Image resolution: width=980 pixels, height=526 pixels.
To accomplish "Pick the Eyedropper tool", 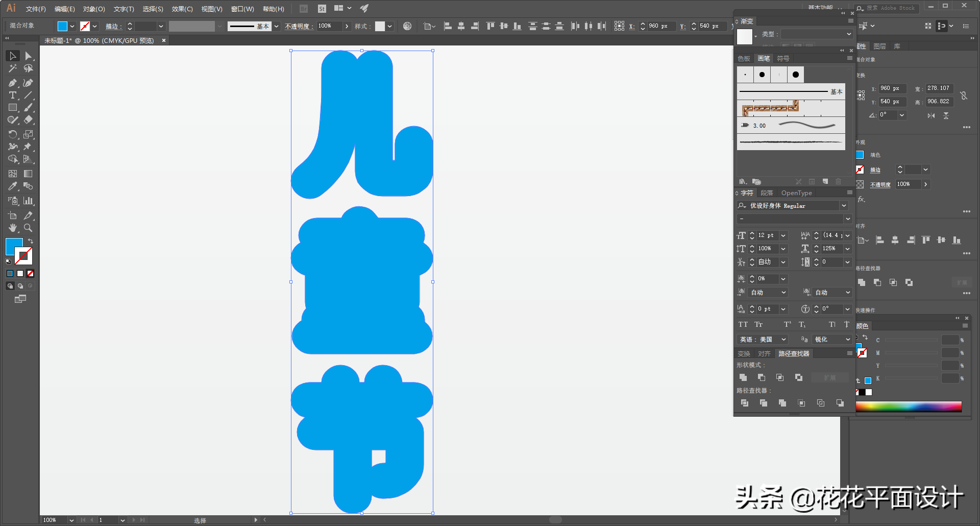I will tap(13, 186).
